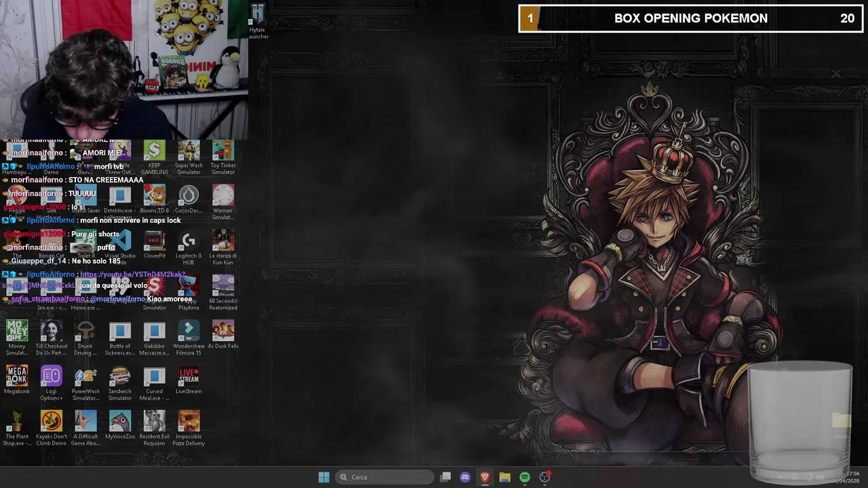The width and height of the screenshot is (868, 488).
Task: Launch the CloverPit desktop shortcut
Action: [155, 245]
